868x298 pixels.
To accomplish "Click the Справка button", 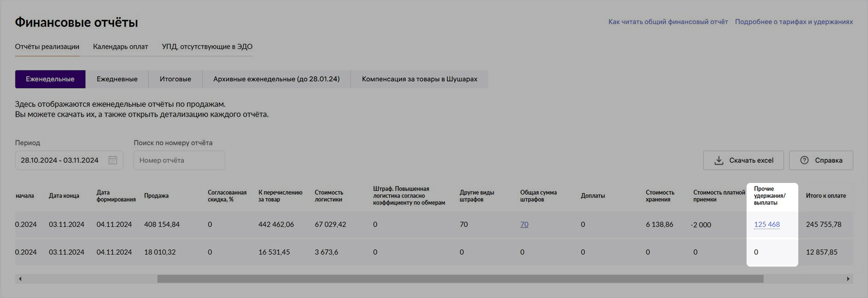I will pos(821,161).
